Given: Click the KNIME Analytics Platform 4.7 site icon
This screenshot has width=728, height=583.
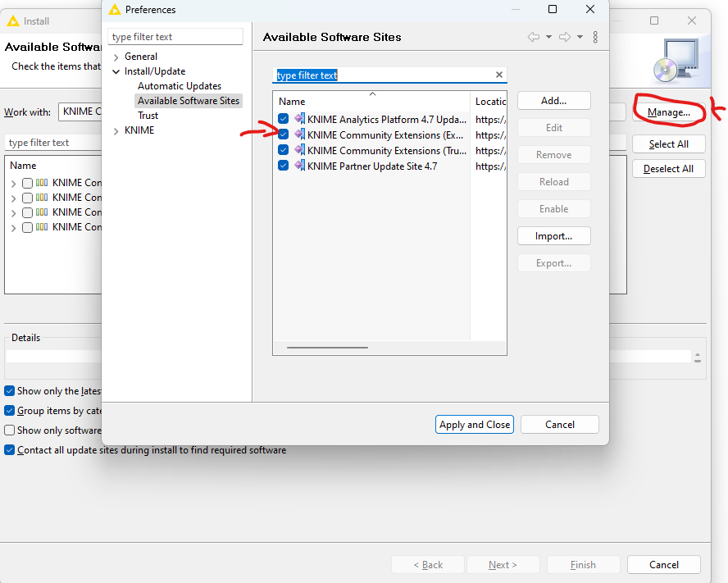Looking at the screenshot, I should click(300, 118).
